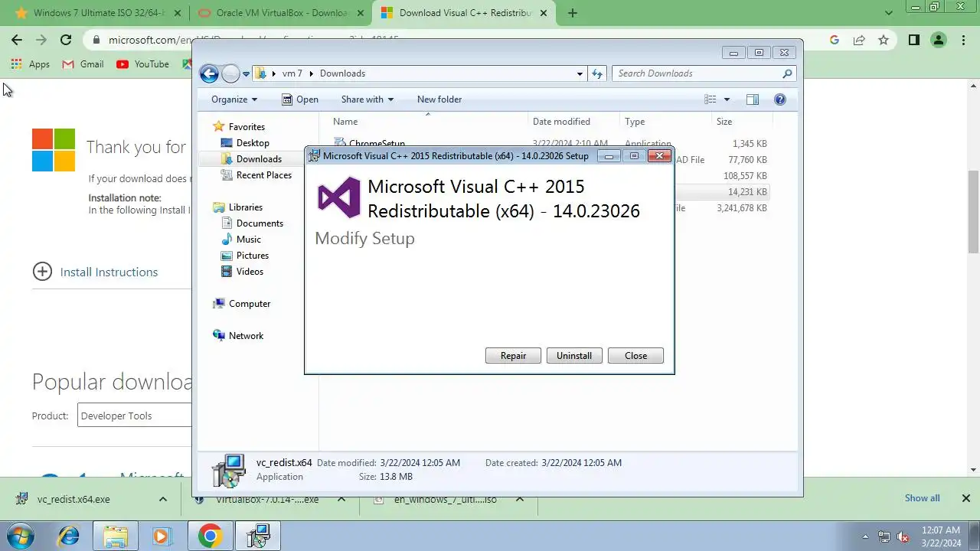This screenshot has height=551, width=980.
Task: Expand the Explorer address bar dropdown
Action: point(580,74)
